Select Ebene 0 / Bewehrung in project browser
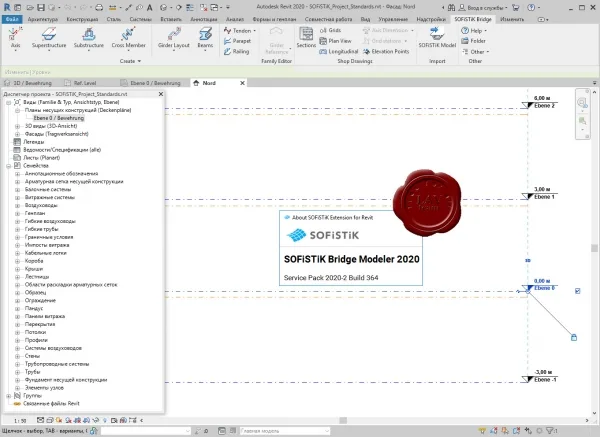 pyautogui.click(x=59, y=118)
